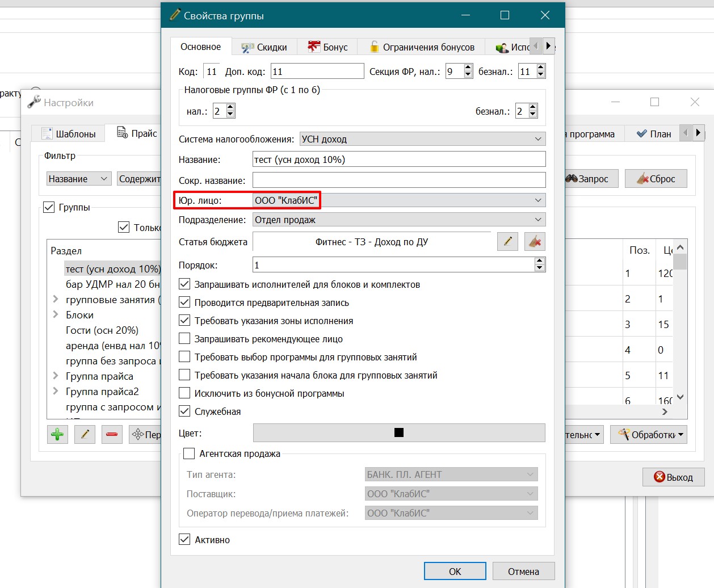Click the Отмена button

tap(523, 572)
